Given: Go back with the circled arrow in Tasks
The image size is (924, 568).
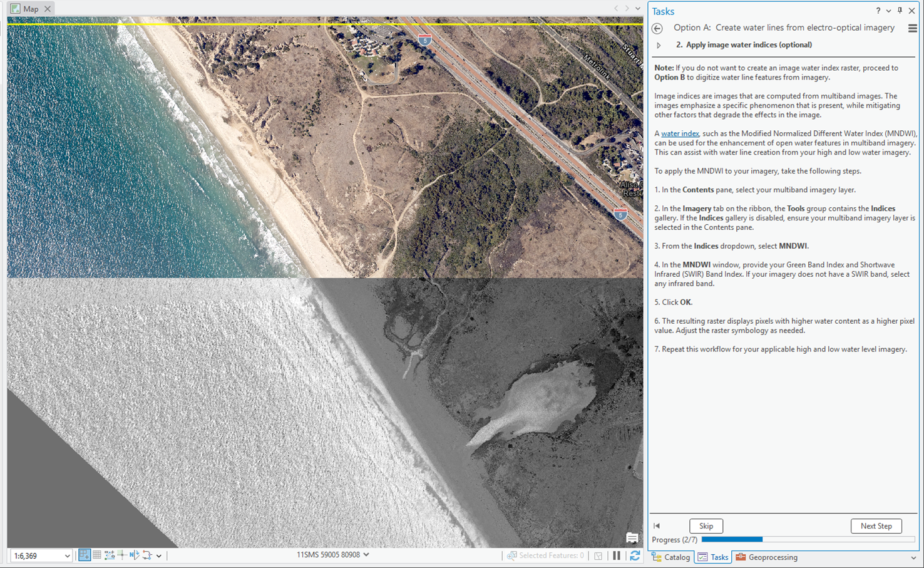Looking at the screenshot, I should [657, 28].
